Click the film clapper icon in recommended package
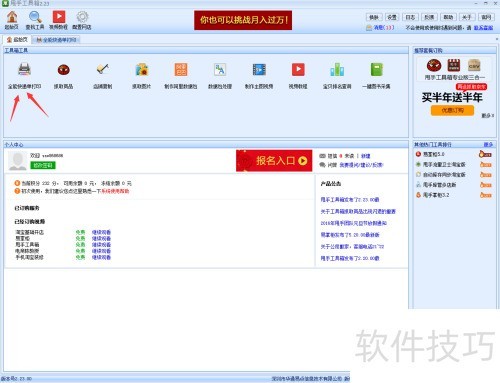This screenshot has width=500, height=383. (x=454, y=65)
